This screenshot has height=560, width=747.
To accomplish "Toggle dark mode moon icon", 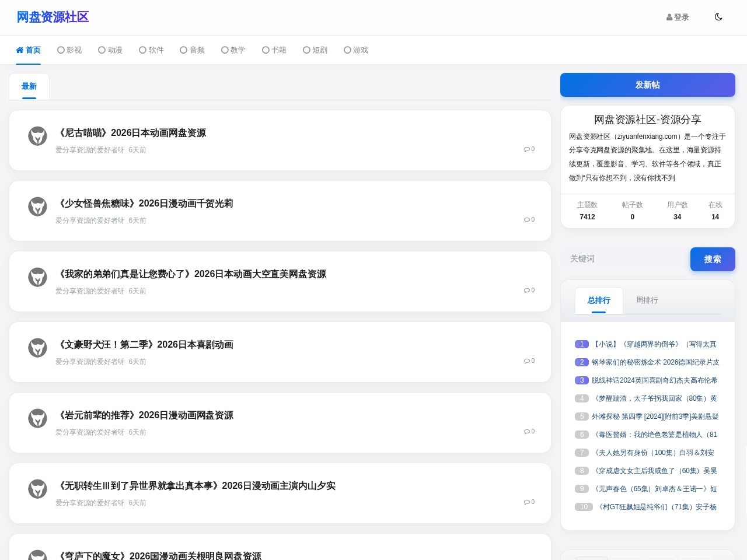I will [x=718, y=17].
